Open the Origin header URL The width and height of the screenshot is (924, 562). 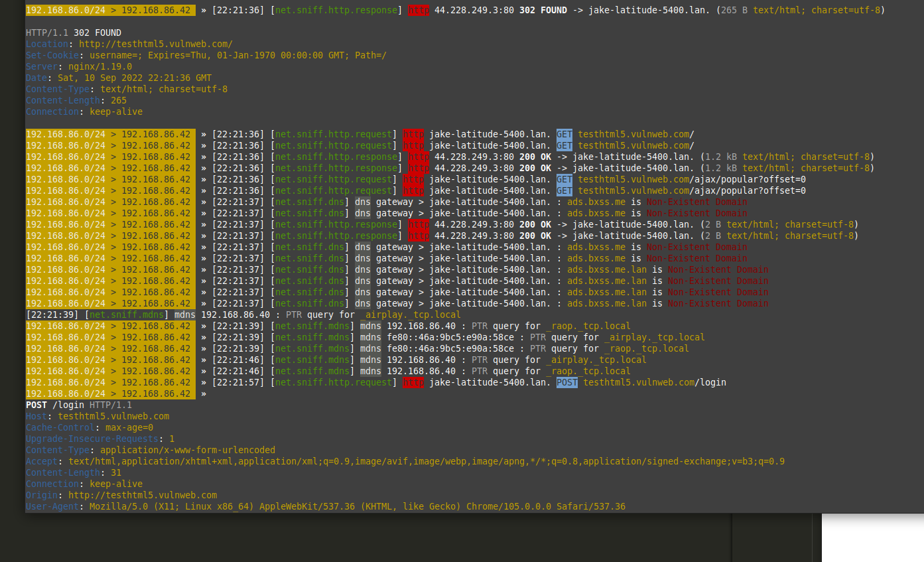(x=143, y=495)
